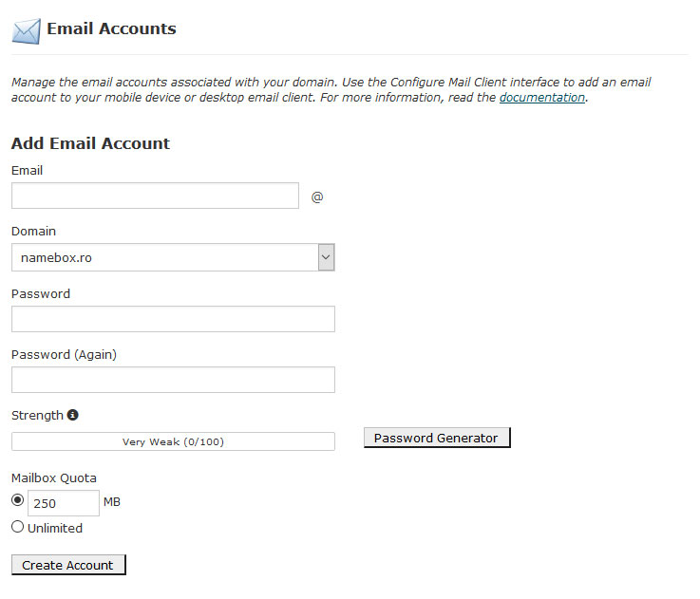Select the 250 MB quota radio button
The height and width of the screenshot is (599, 700).
pos(17,500)
